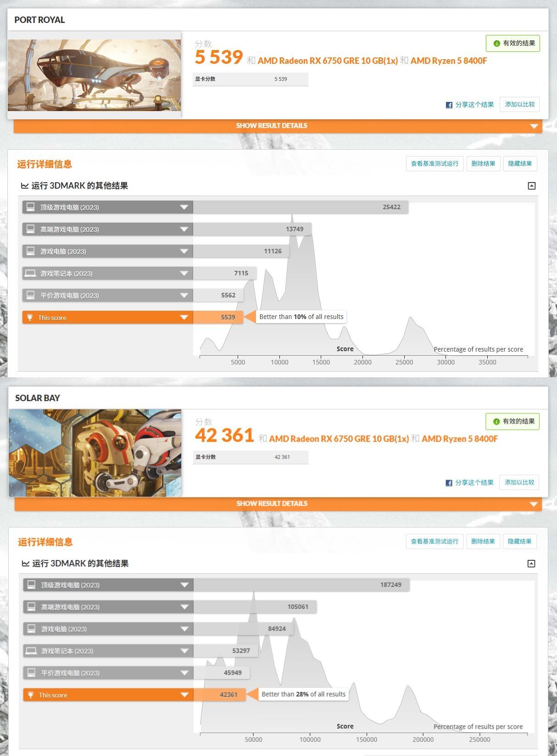Open the Port Royal view benchmark runs button
Image resolution: width=557 pixels, height=756 pixels.
(434, 164)
